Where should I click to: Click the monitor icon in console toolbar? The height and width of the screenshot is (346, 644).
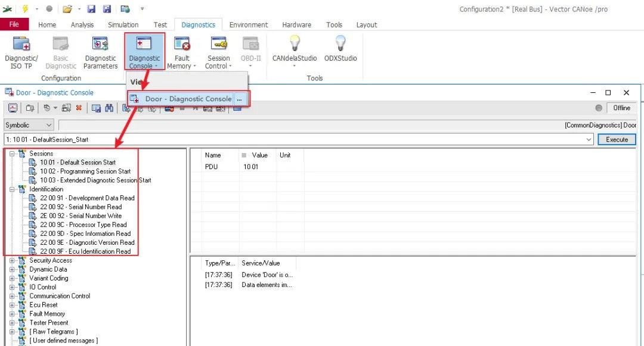(13, 108)
